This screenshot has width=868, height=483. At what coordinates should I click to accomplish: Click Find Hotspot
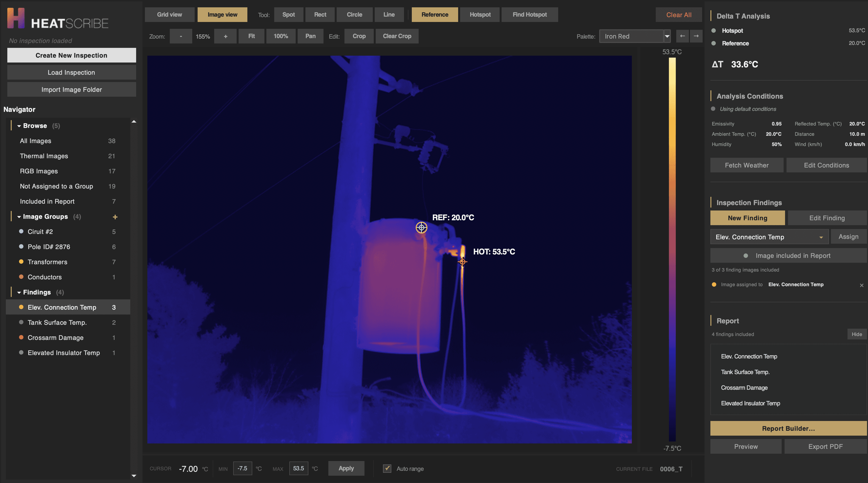point(530,14)
